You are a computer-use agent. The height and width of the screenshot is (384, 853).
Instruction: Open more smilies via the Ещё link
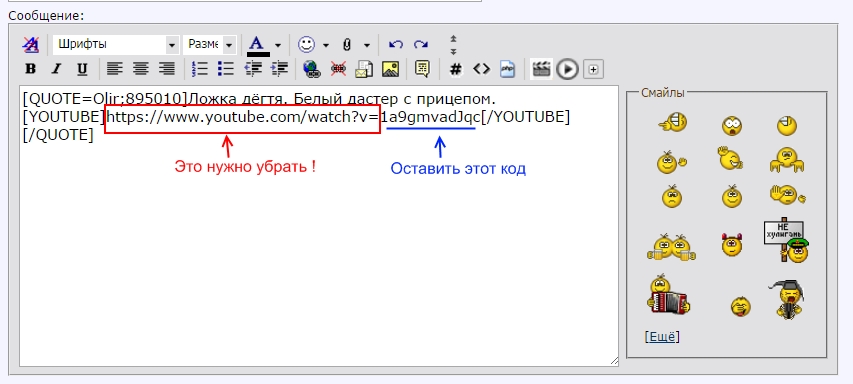coord(662,337)
